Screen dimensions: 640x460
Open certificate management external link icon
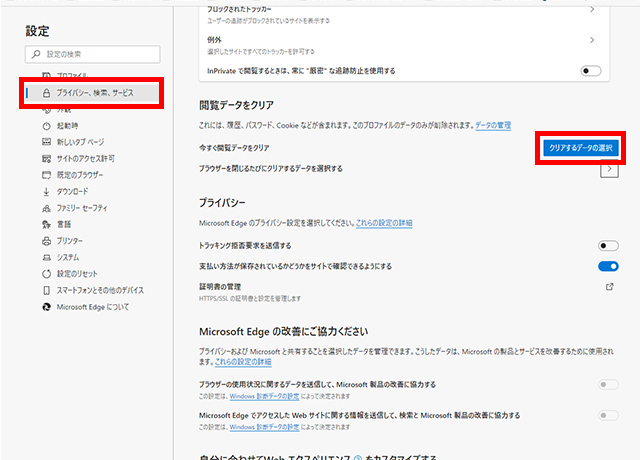tap(609, 287)
